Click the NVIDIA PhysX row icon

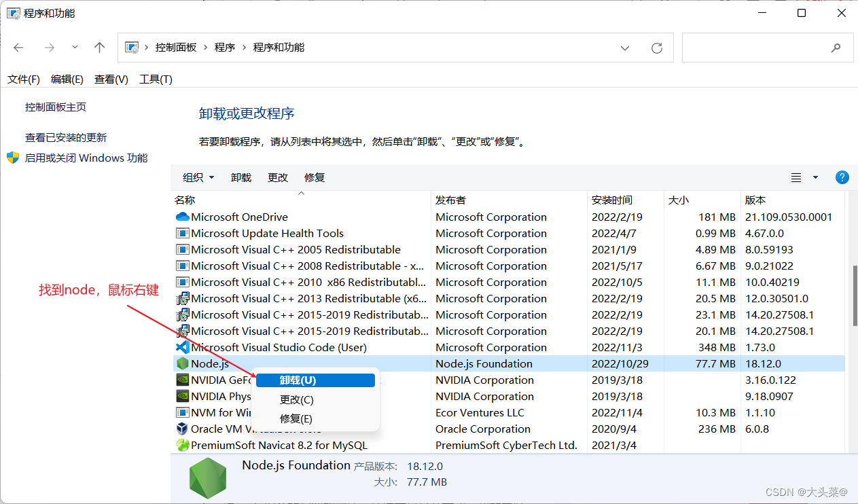[182, 397]
